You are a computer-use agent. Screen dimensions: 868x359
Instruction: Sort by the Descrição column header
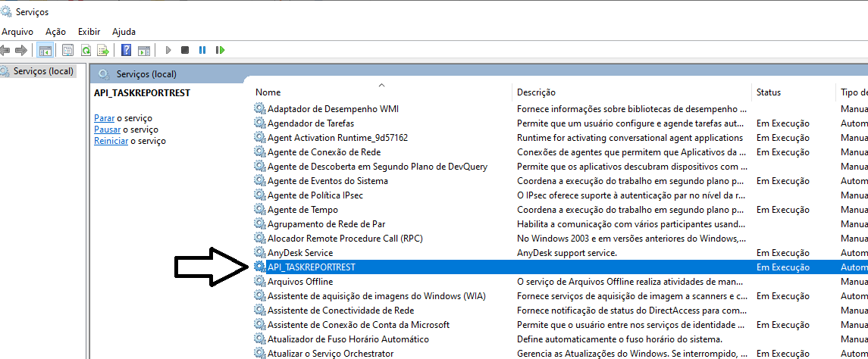click(536, 92)
